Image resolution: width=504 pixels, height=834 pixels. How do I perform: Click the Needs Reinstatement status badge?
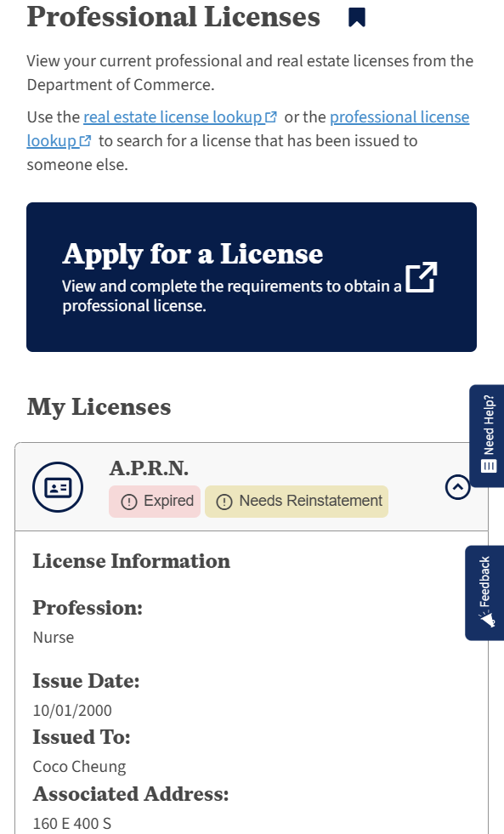297,501
